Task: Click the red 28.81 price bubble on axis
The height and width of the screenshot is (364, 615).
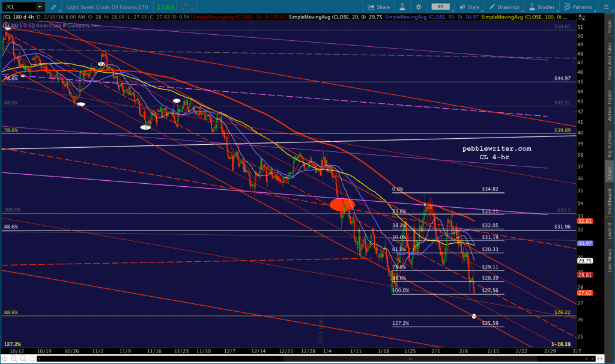Action: click(x=584, y=275)
